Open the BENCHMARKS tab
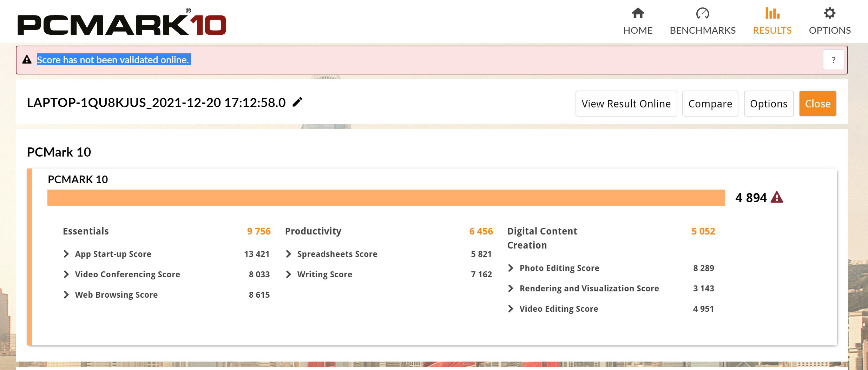Screen dimensions: 868x370 pyautogui.click(x=703, y=21)
